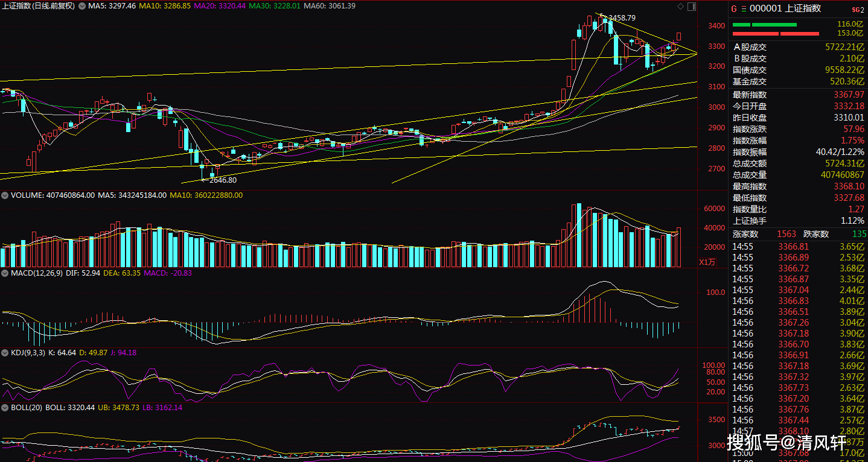Click the X1万 volume unit label

[707, 262]
